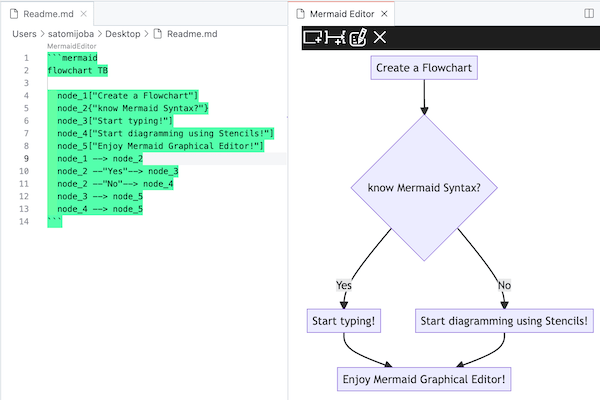Image resolution: width=600 pixels, height=400 pixels.
Task: Open the Desktop breadcrumb segment
Action: pyautogui.click(x=123, y=34)
